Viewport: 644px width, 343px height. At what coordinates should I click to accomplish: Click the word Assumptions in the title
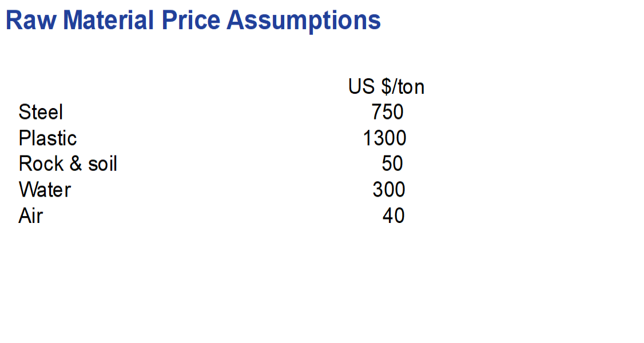coord(304,21)
